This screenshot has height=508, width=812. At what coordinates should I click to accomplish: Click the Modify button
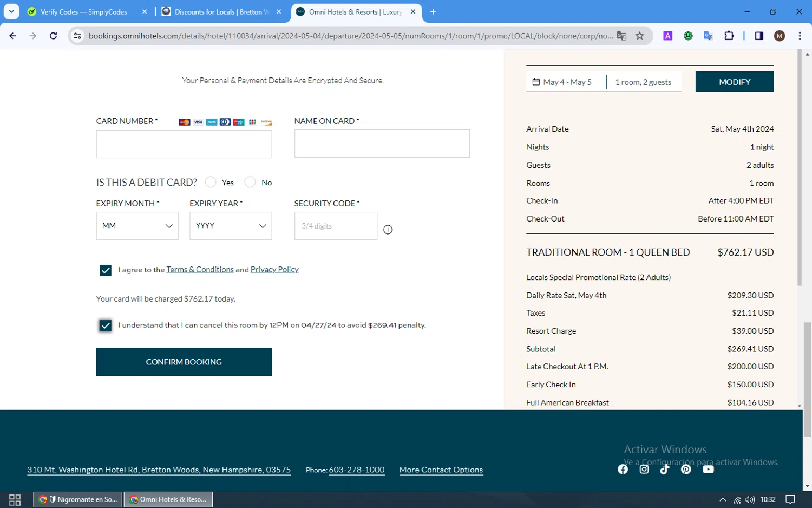click(735, 82)
